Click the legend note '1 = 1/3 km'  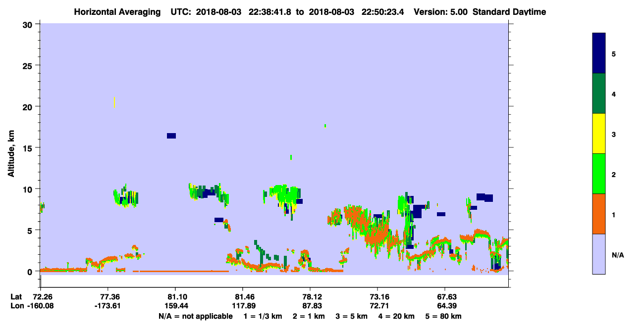point(263,316)
